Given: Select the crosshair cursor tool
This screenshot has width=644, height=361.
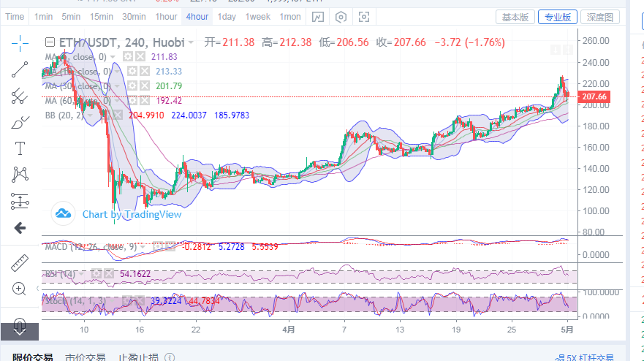Looking at the screenshot, I should coord(19,43).
